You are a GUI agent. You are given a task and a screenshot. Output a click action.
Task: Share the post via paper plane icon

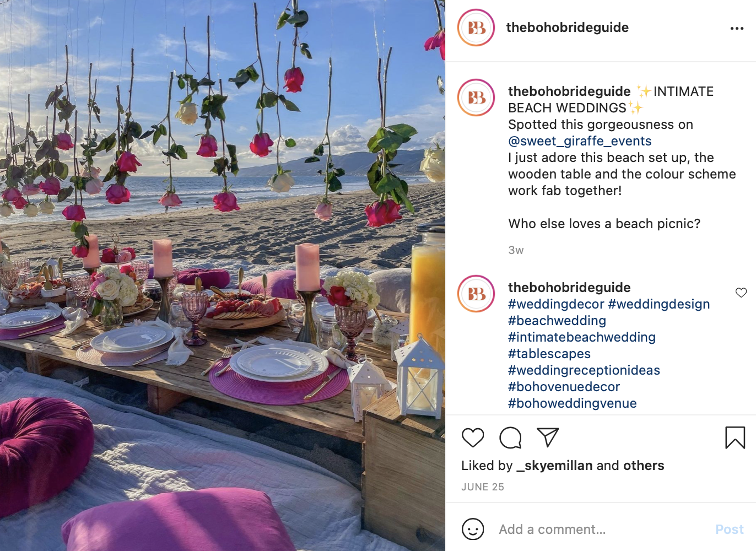pyautogui.click(x=548, y=437)
